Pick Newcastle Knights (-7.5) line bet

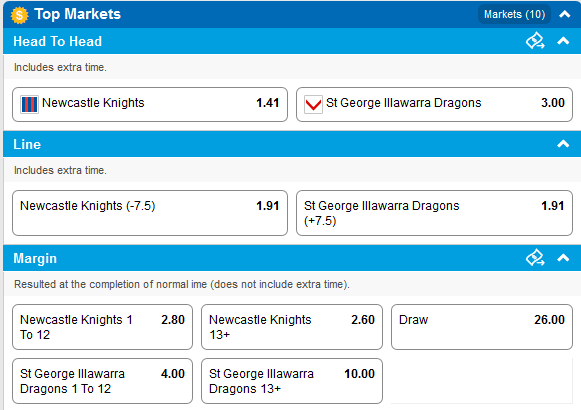click(x=150, y=213)
